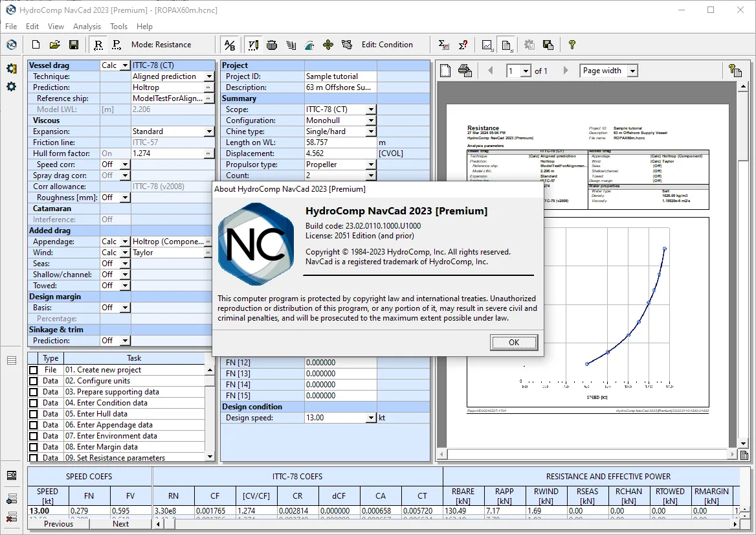The height and width of the screenshot is (535, 756).
Task: Click the save-report disk icon in toolbar
Action: (548, 45)
